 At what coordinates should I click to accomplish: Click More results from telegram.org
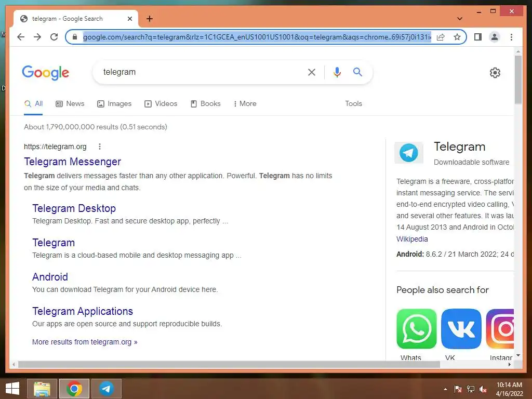(85, 342)
